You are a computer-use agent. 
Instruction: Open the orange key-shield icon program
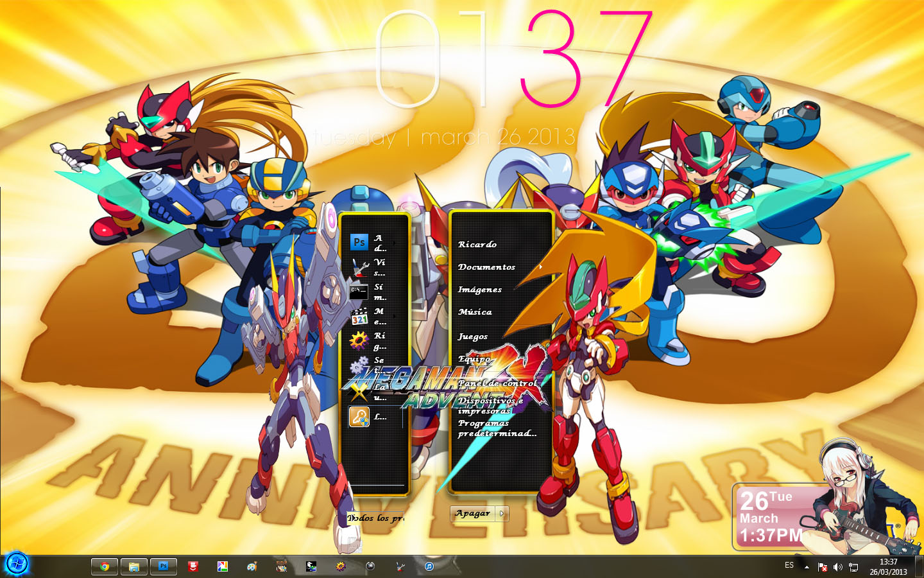(x=359, y=417)
